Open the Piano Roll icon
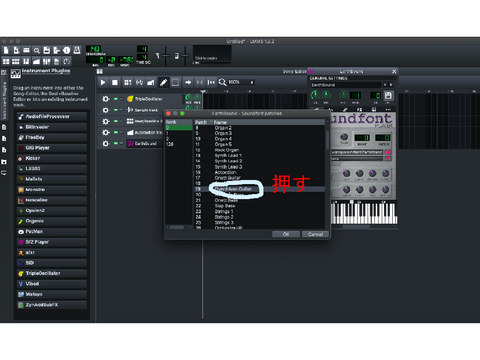This screenshot has width=480, height=360. pyautogui.click(x=26, y=61)
